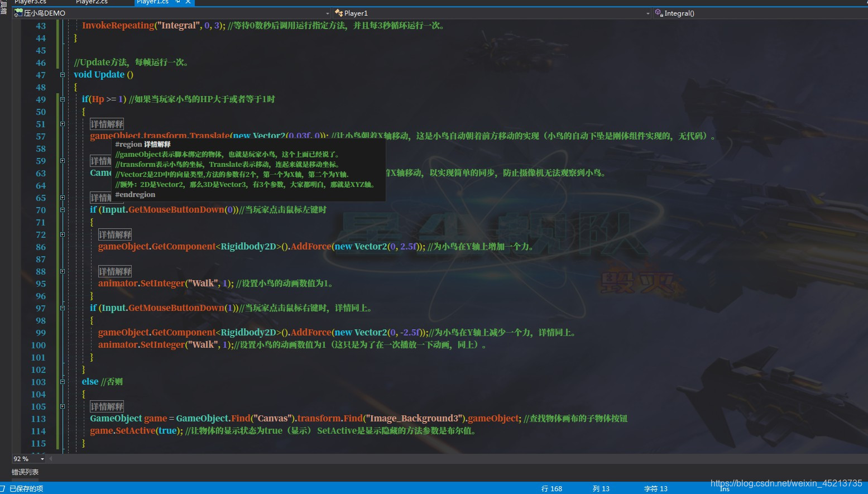Screen dimensions: 868x494
Task: Click SetInteger on line 95
Action: pos(161,284)
